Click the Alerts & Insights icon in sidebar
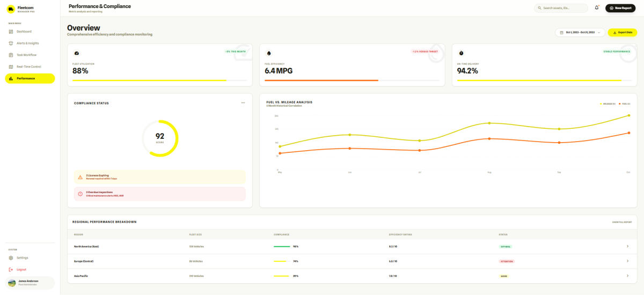 pos(11,43)
